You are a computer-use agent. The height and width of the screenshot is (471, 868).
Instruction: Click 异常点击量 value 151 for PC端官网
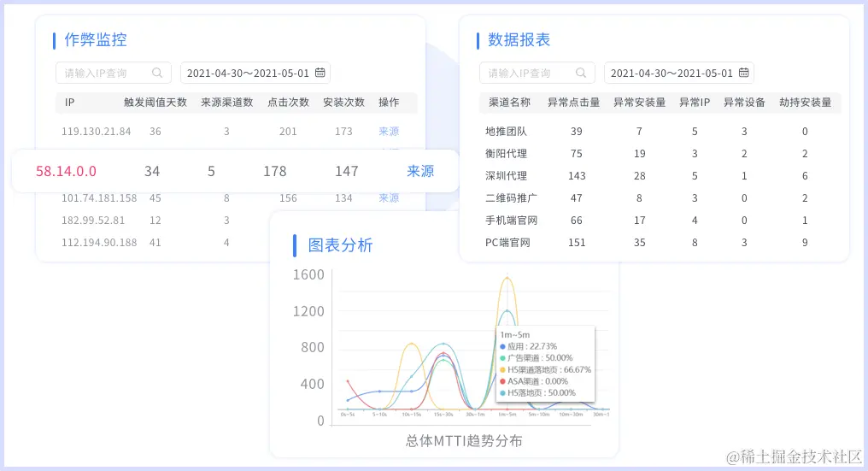(x=577, y=242)
